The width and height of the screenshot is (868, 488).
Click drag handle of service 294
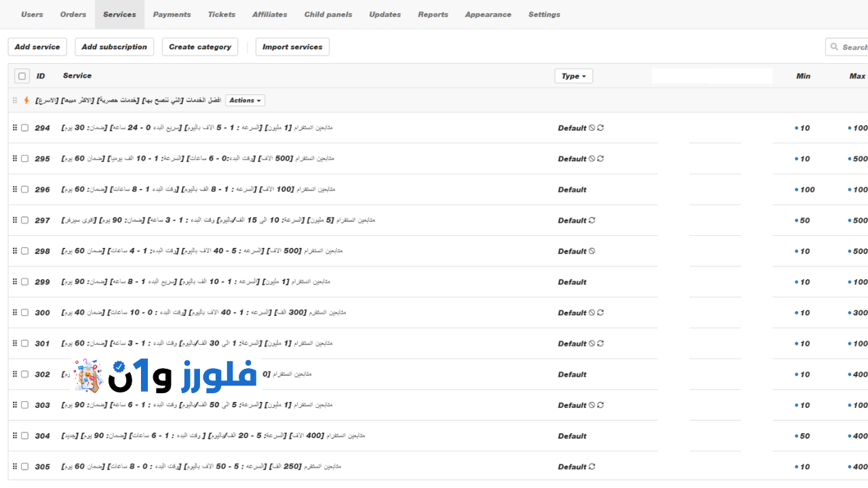point(14,128)
